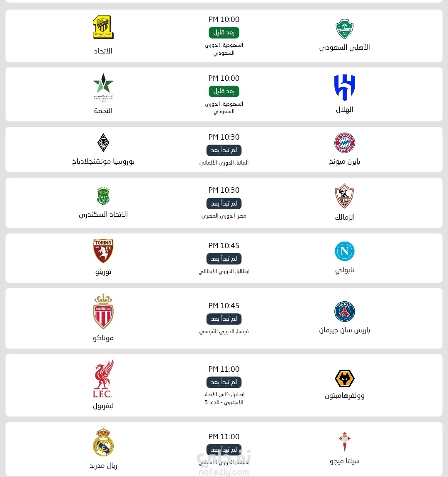Open the AS Monaco crest
Image resolution: width=448 pixels, height=477 pixels.
103,312
